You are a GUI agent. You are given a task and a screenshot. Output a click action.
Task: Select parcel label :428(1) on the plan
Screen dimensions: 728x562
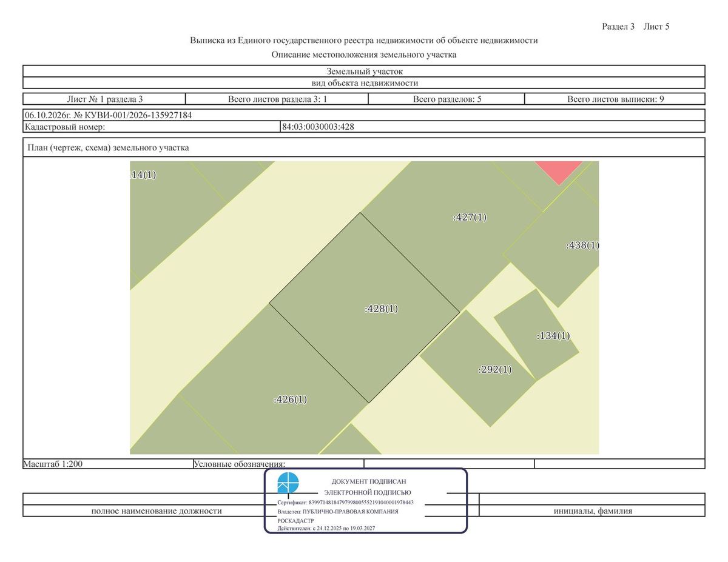click(381, 309)
